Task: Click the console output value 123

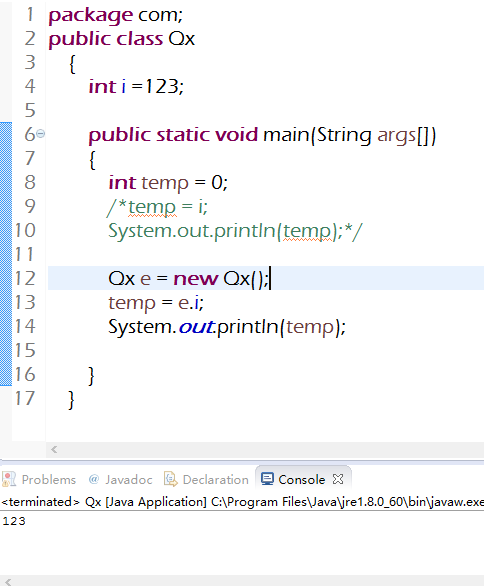Action: pos(14,521)
